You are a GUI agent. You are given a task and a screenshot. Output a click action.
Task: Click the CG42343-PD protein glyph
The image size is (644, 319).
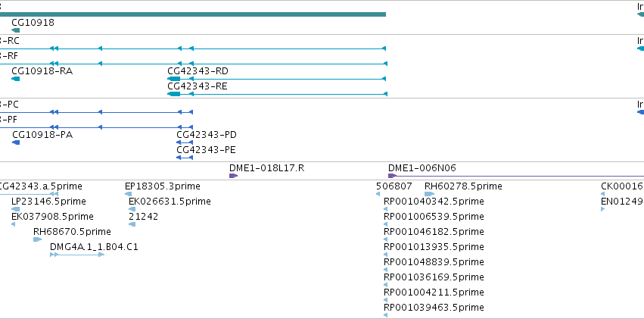tap(185, 142)
